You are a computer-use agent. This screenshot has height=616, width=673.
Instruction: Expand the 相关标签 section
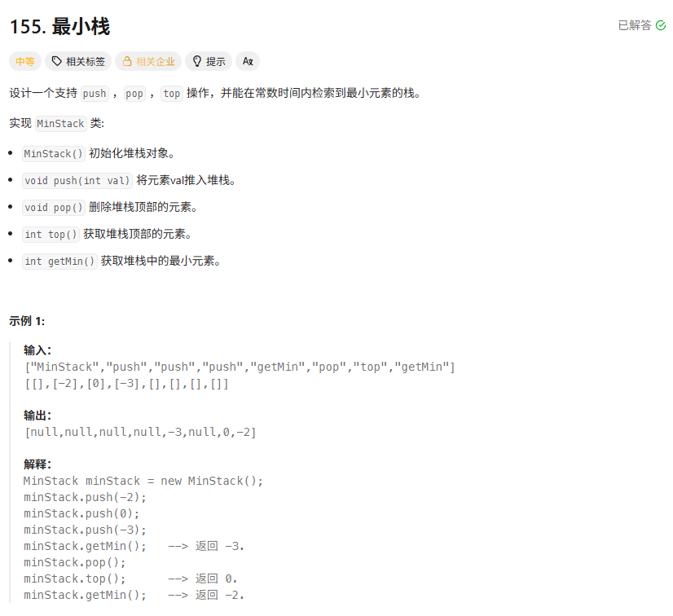[78, 61]
